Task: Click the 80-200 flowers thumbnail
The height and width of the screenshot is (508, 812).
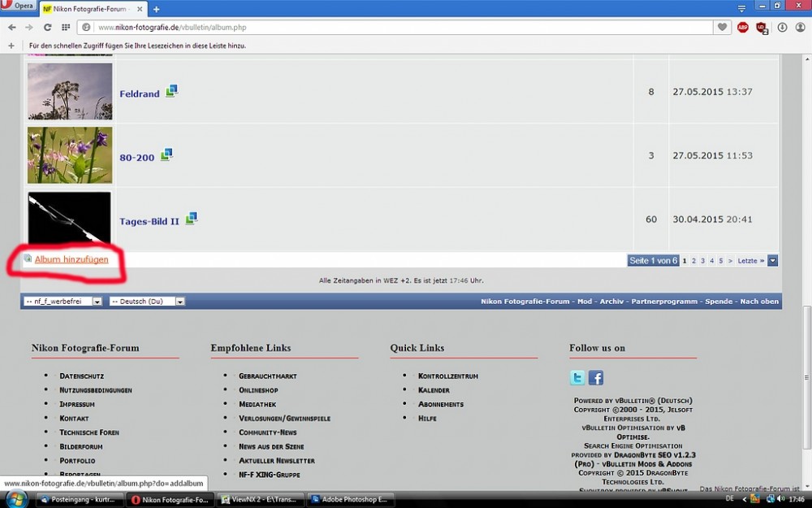Action: [69, 155]
